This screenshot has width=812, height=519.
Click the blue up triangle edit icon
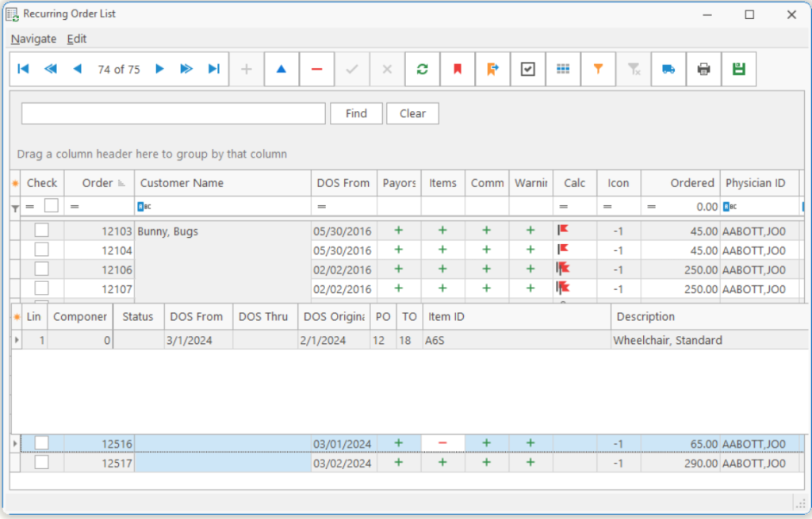click(282, 69)
